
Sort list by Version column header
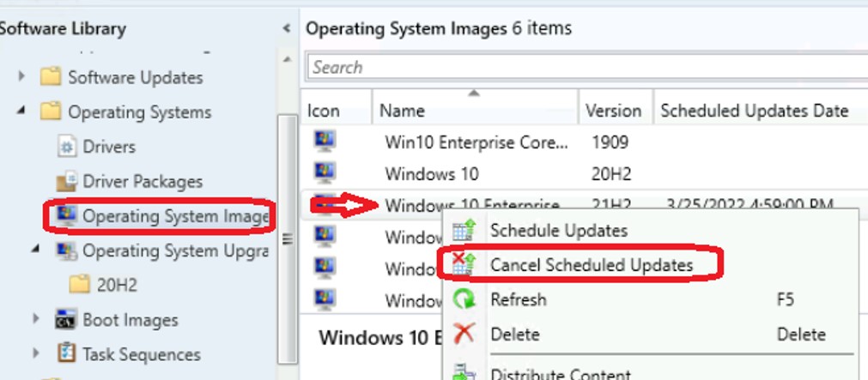coord(616,111)
